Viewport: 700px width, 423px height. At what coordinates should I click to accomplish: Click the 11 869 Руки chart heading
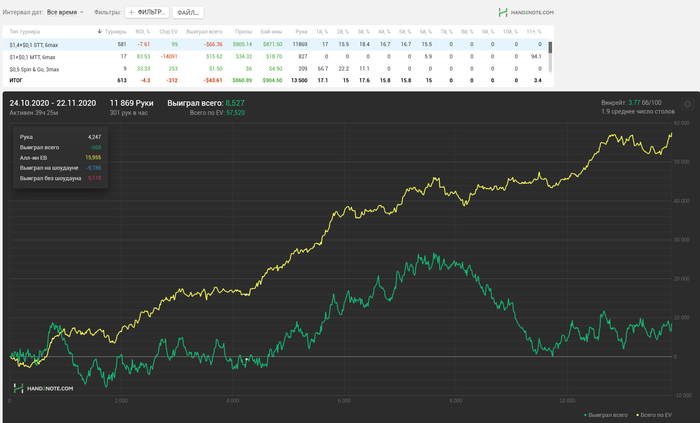coord(132,103)
